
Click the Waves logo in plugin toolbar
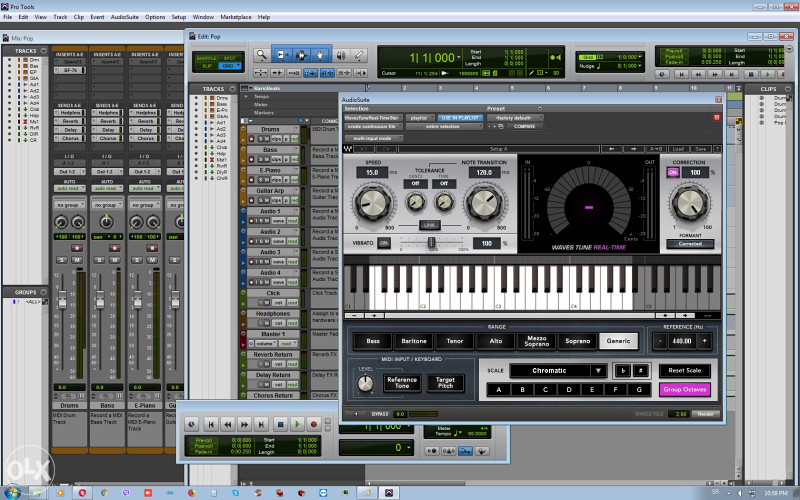pos(348,149)
